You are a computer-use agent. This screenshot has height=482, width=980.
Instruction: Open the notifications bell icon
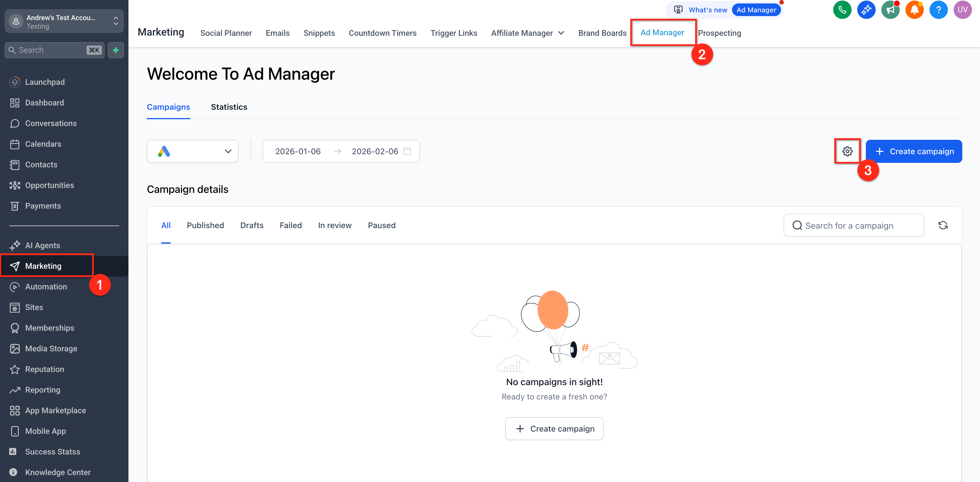914,10
